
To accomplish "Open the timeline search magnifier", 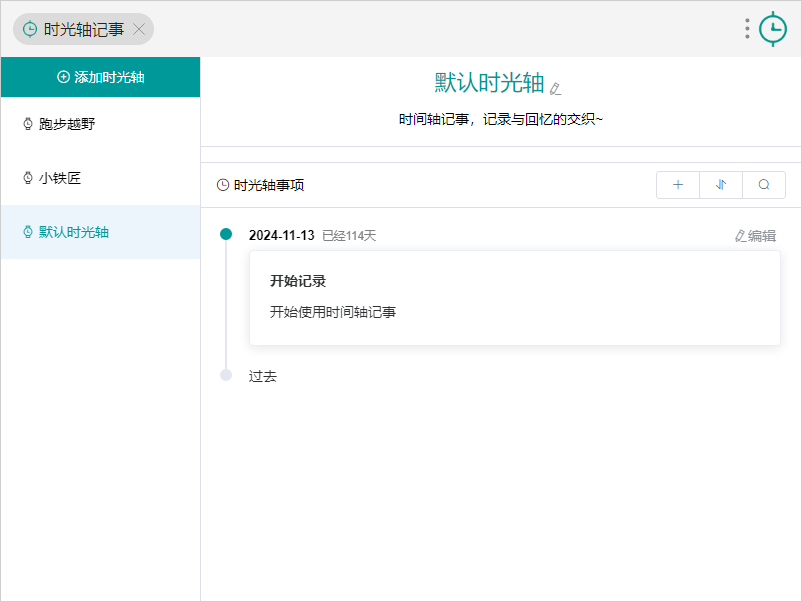I will tap(764, 185).
